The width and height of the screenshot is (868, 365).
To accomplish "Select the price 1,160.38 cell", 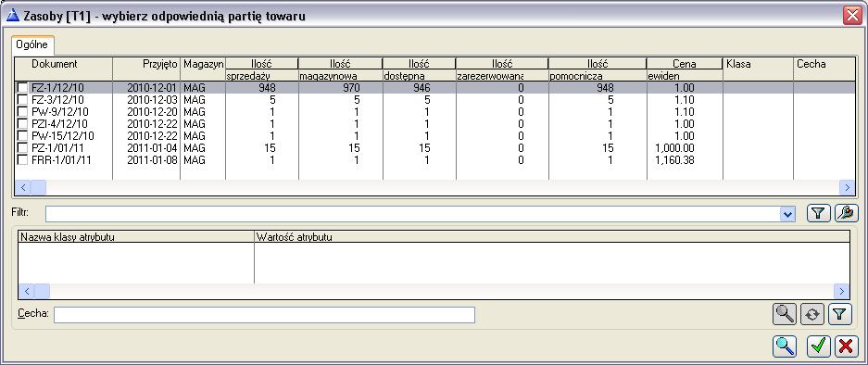I will tap(673, 160).
